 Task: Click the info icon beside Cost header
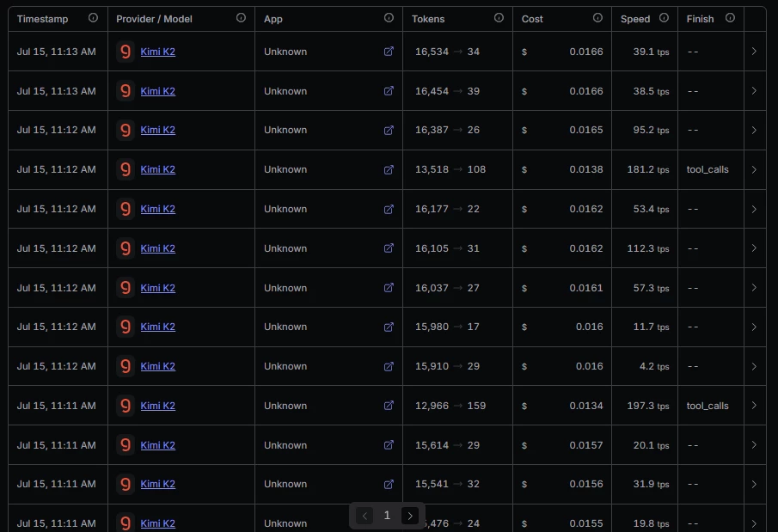(x=597, y=18)
